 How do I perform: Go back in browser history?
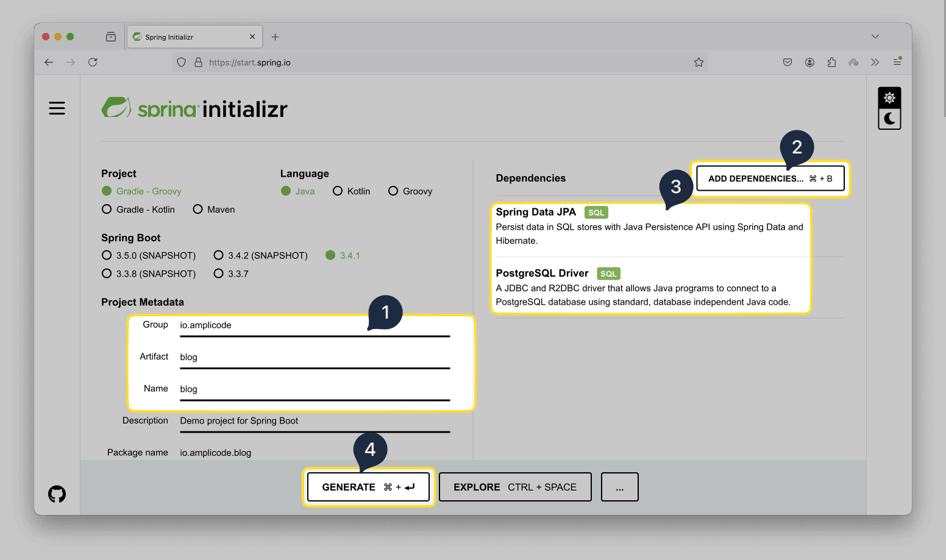tap(49, 62)
